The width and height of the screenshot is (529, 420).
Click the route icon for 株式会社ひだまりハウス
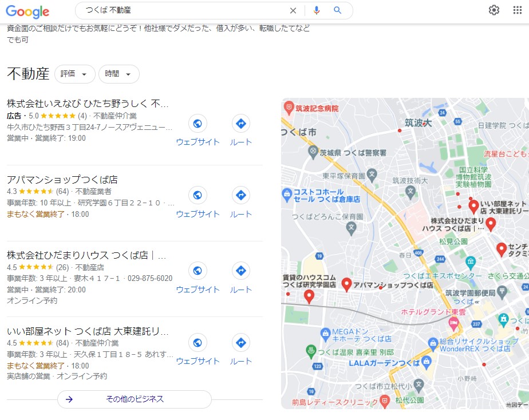pos(241,271)
